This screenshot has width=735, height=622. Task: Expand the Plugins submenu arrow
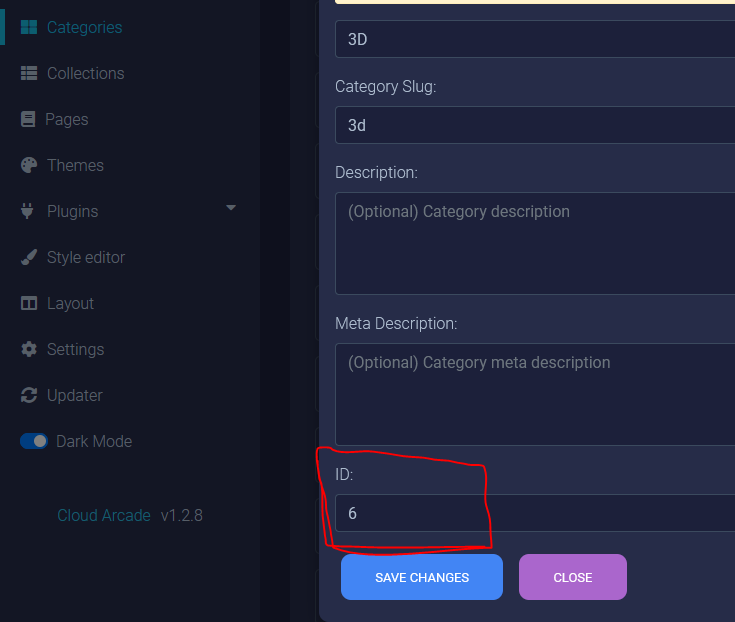pos(231,208)
